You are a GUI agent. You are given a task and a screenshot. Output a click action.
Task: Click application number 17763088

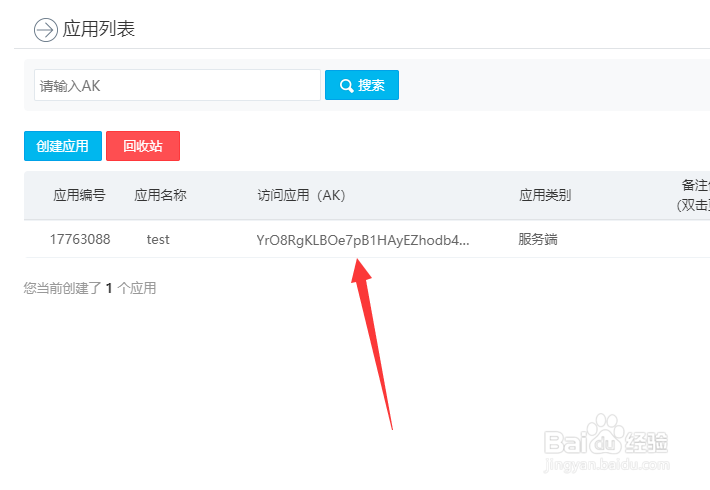pyautogui.click(x=80, y=239)
